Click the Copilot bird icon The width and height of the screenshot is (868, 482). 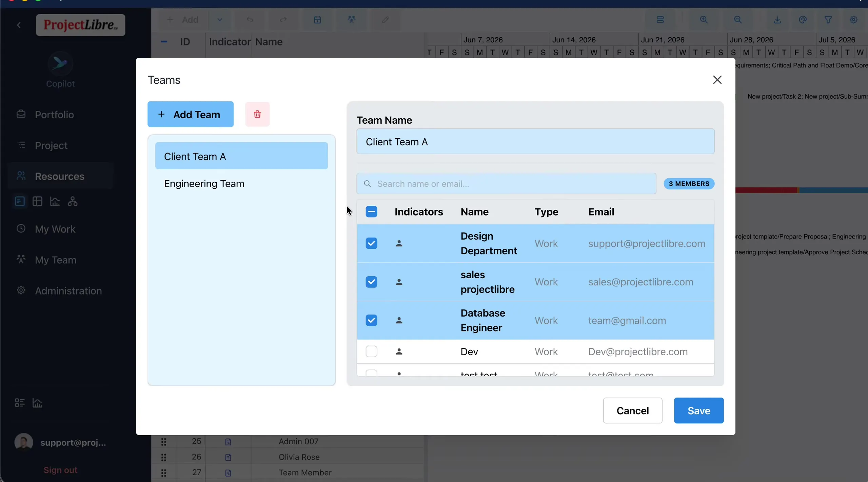[60, 63]
